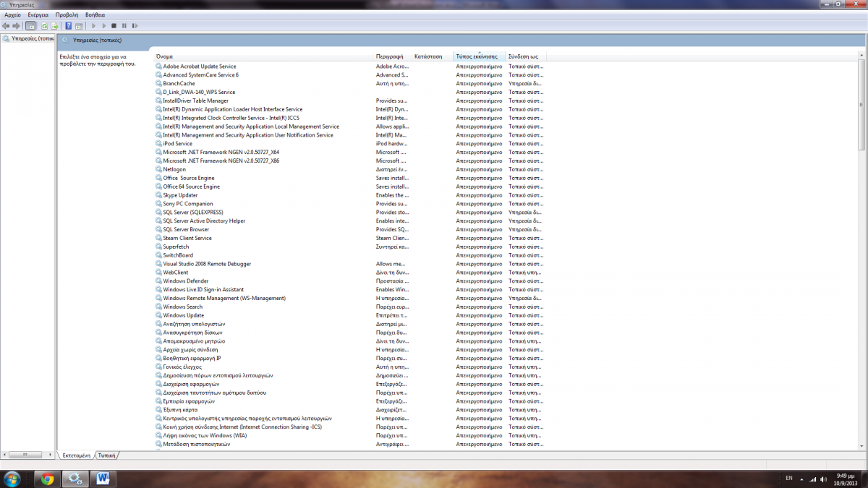Sort by the Κατάσταση column header
Viewport: 868px width, 488px height.
(432, 56)
